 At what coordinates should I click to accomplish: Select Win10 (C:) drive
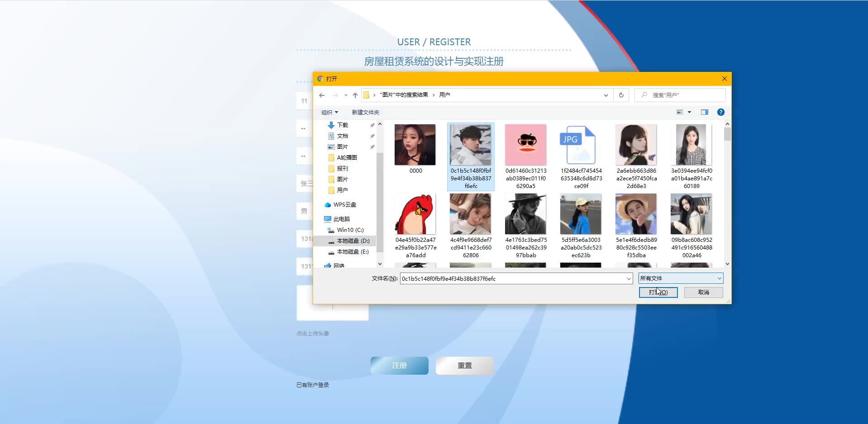[x=350, y=230]
